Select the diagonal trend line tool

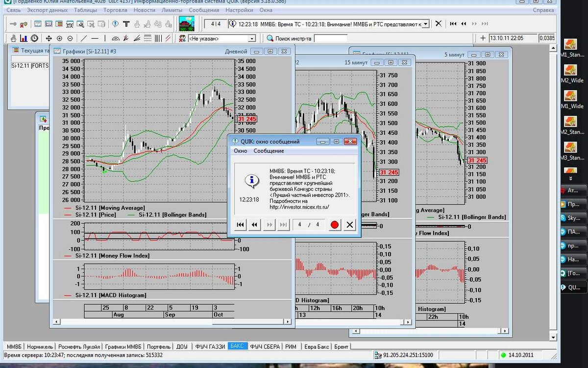[x=84, y=38]
